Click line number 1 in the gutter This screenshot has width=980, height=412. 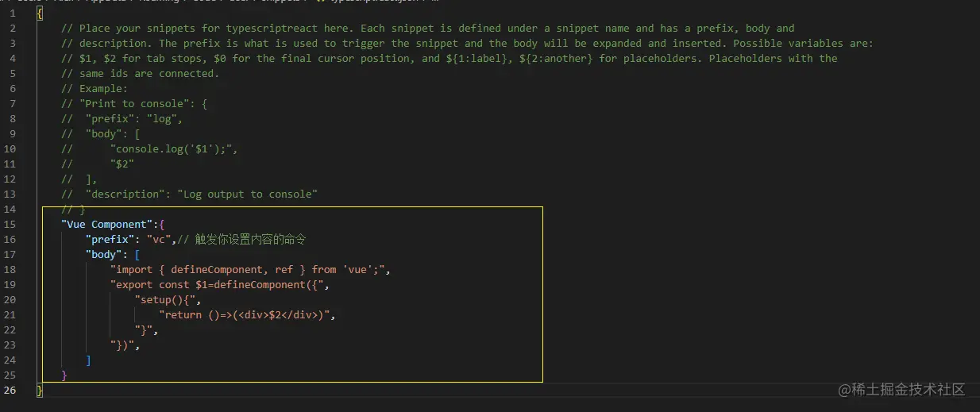[x=12, y=13]
